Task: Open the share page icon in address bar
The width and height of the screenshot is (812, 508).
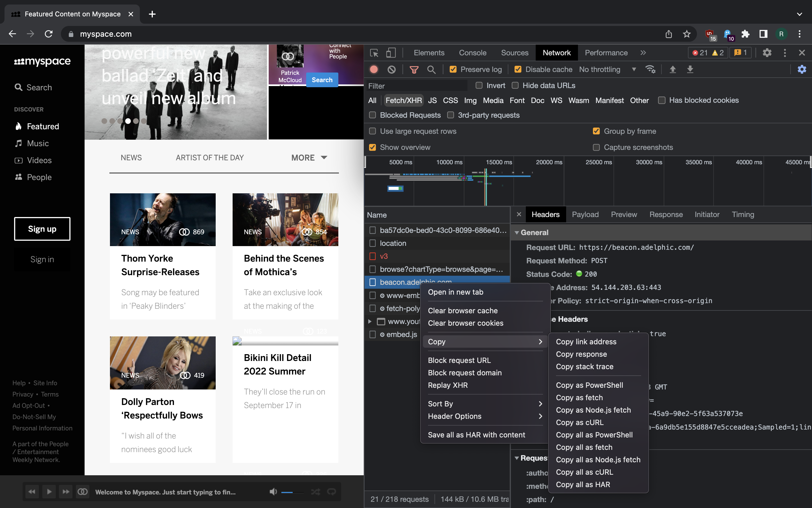Action: (x=668, y=34)
